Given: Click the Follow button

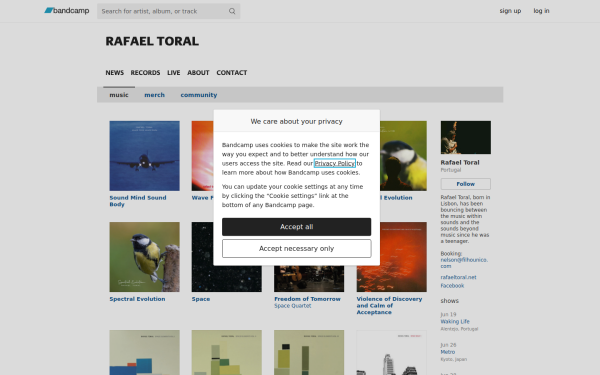Looking at the screenshot, I should (465, 184).
